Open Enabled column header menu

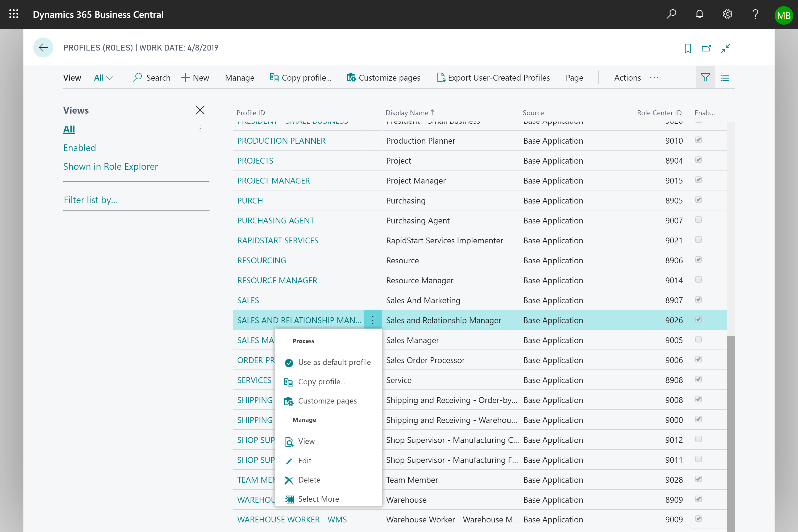click(704, 113)
